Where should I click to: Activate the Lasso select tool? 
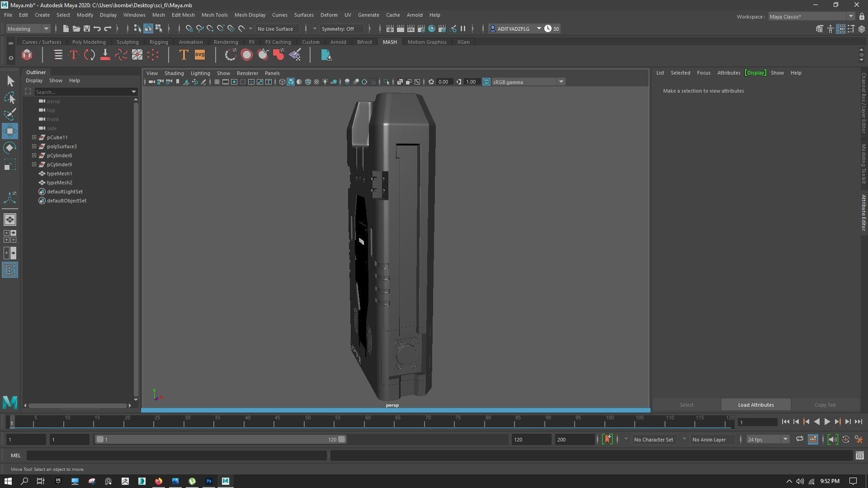tap(10, 98)
